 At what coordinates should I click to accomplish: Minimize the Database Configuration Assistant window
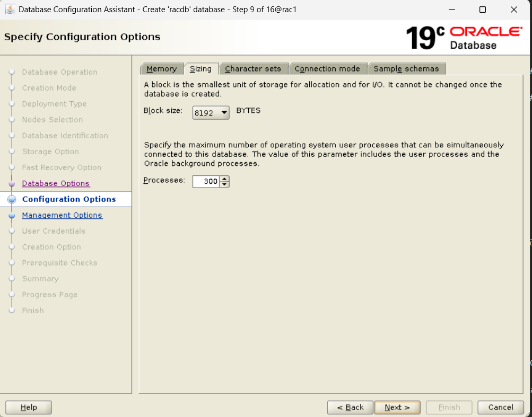click(451, 10)
